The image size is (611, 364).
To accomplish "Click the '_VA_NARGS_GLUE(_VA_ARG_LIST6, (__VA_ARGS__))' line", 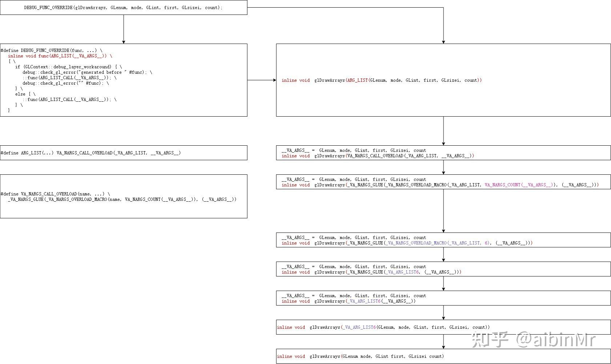I will click(x=371, y=272).
